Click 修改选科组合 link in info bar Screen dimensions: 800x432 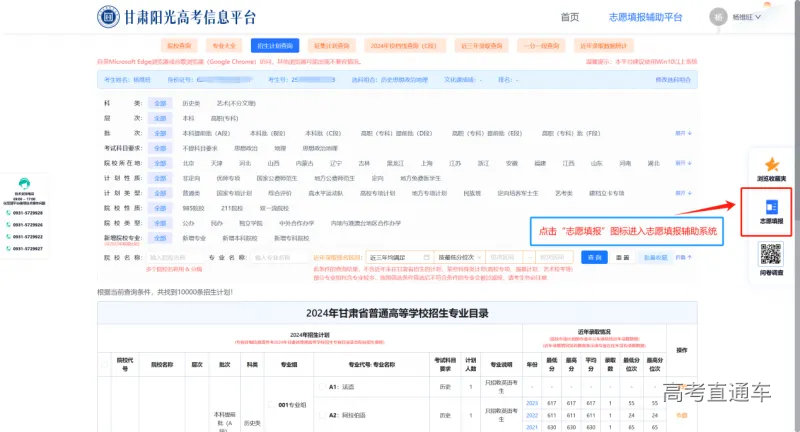pos(673,80)
